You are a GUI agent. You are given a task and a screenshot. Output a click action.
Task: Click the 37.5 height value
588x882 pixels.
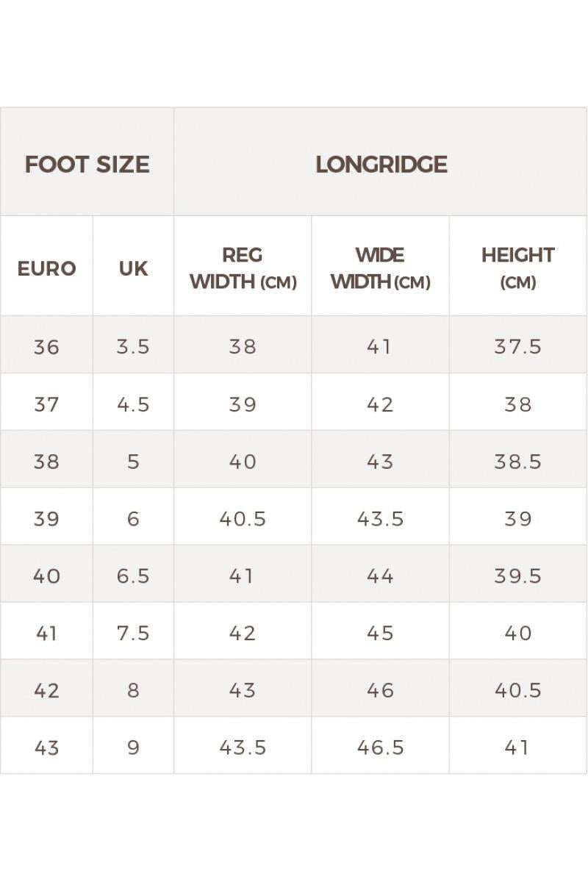[x=517, y=346]
